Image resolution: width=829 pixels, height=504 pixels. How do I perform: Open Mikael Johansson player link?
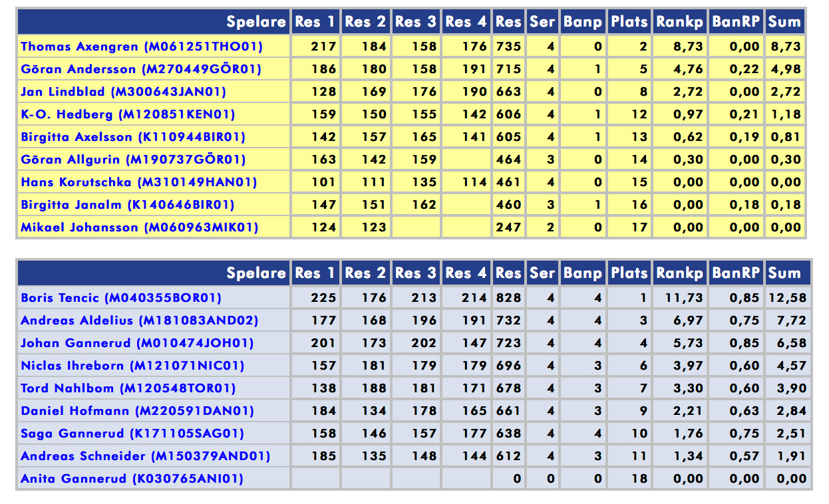coord(139,227)
